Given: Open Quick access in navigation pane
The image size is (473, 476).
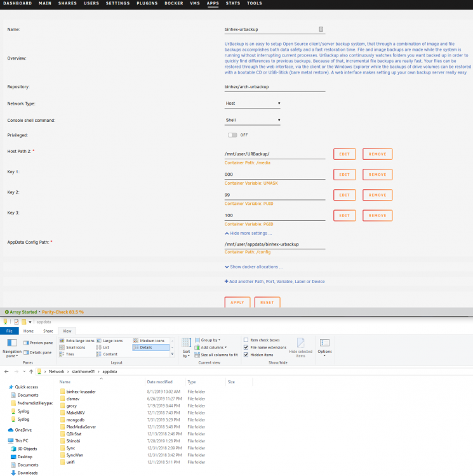Looking at the screenshot, I should pos(23,387).
